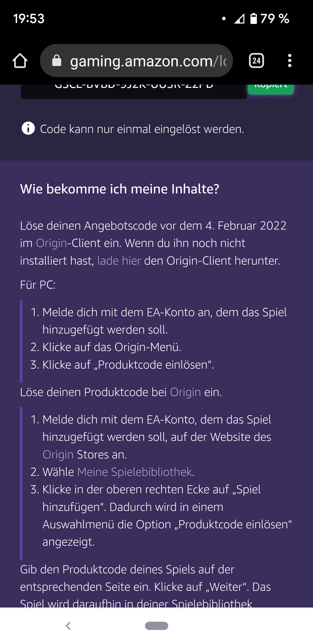313x644 pixels.
Task: Tap the info icon beside code notice
Action: pos(28,129)
